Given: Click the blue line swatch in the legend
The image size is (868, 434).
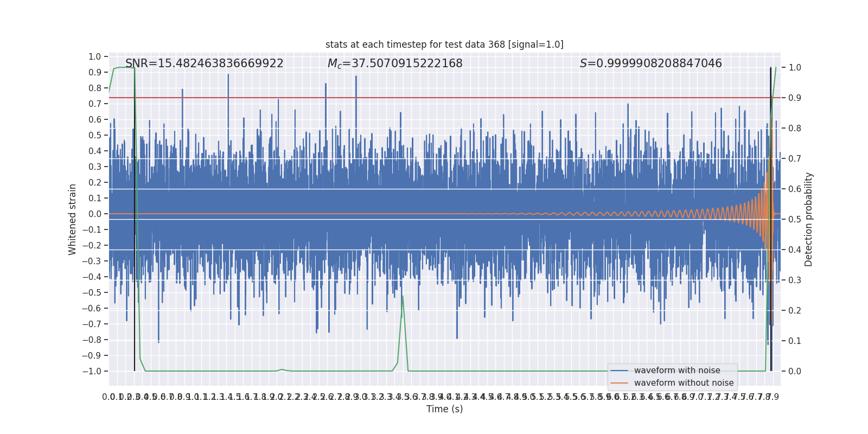Looking at the screenshot, I should coord(619,371).
